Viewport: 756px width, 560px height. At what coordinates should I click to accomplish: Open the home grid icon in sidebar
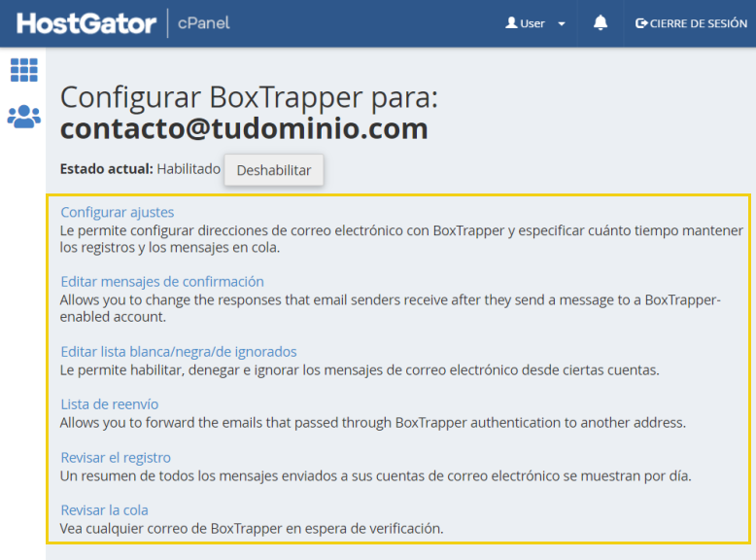[x=24, y=70]
